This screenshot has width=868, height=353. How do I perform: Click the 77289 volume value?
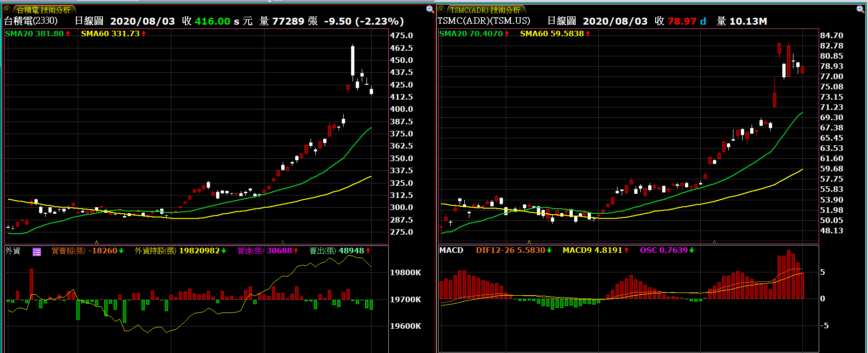pyautogui.click(x=288, y=21)
